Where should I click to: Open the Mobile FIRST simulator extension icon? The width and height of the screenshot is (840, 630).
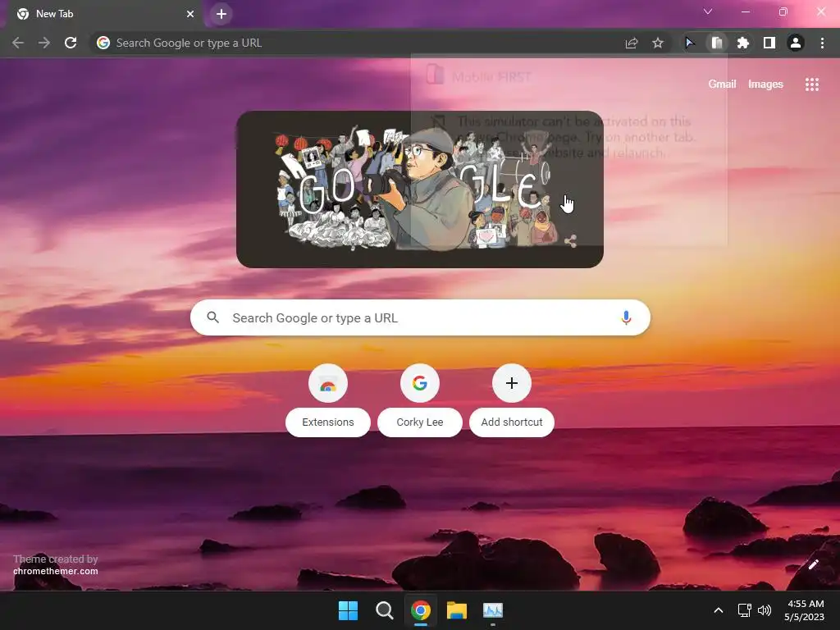coord(716,43)
